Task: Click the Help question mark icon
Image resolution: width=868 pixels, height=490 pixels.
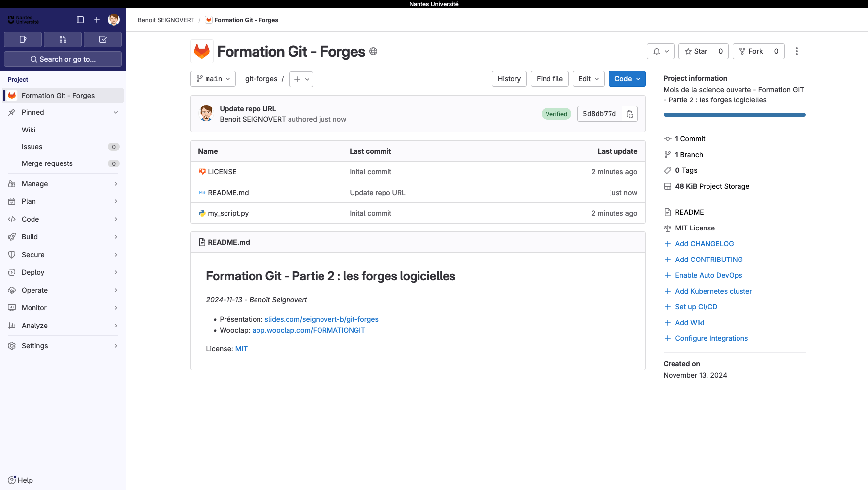Action: [12, 480]
